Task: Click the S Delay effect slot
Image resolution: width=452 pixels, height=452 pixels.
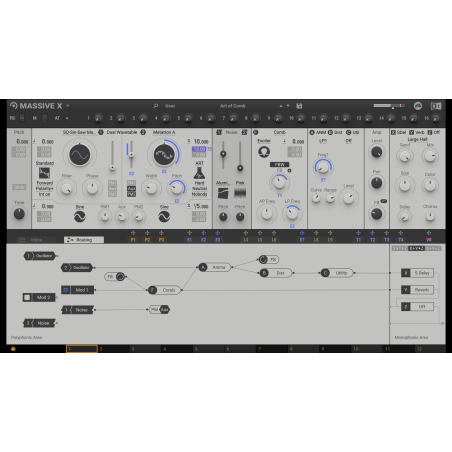Action: click(417, 273)
